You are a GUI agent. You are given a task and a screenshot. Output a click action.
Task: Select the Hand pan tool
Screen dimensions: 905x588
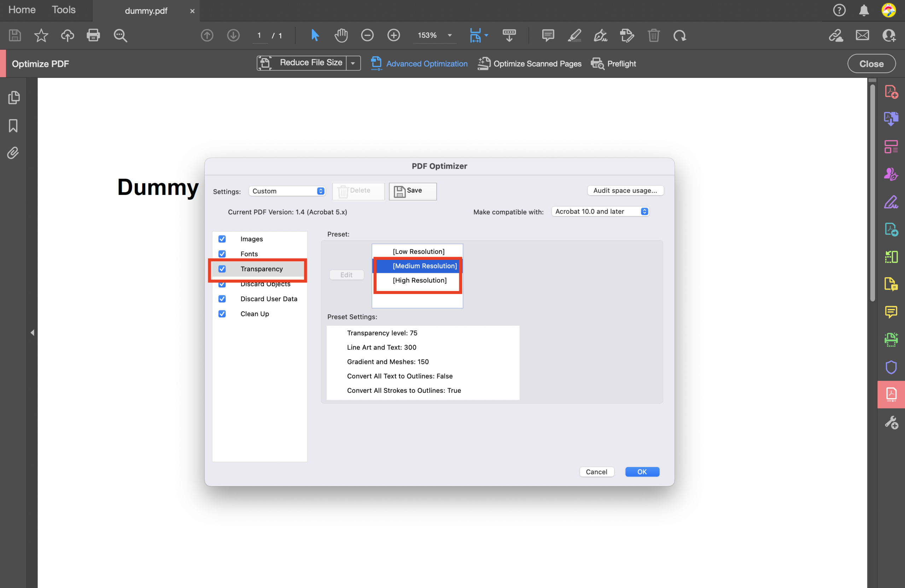tap(341, 35)
